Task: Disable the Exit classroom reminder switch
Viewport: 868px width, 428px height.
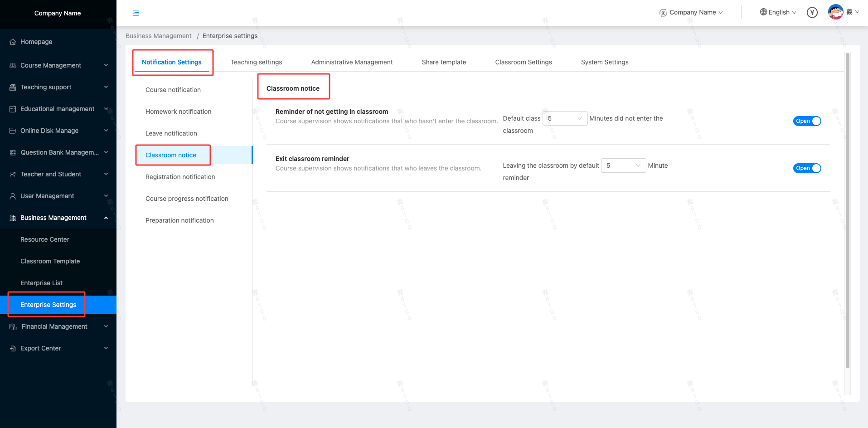Action: [x=807, y=168]
